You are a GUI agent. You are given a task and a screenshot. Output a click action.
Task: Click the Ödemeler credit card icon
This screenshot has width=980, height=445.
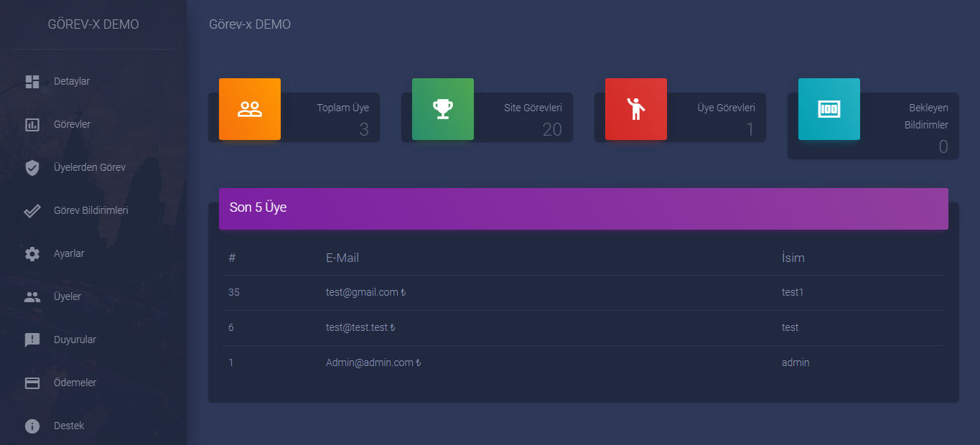coord(32,383)
